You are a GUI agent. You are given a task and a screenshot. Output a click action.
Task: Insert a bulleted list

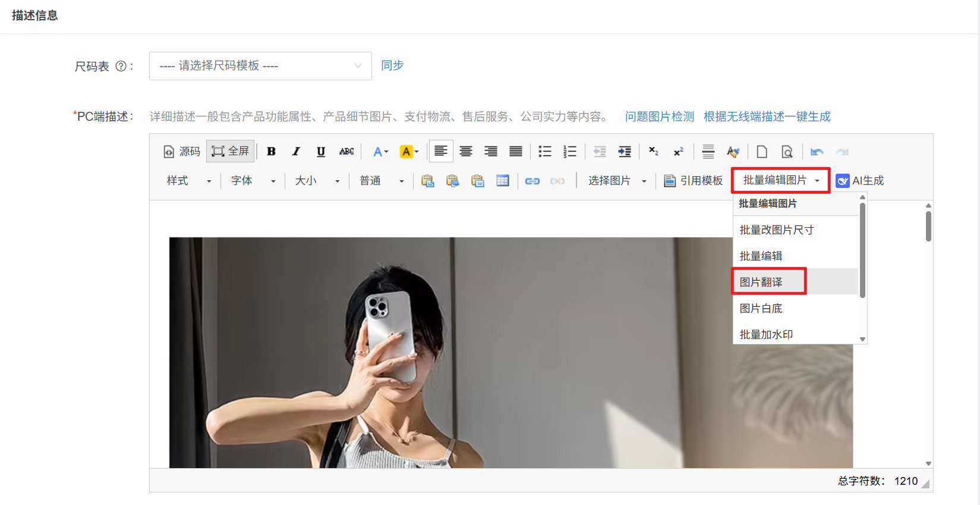tap(545, 152)
